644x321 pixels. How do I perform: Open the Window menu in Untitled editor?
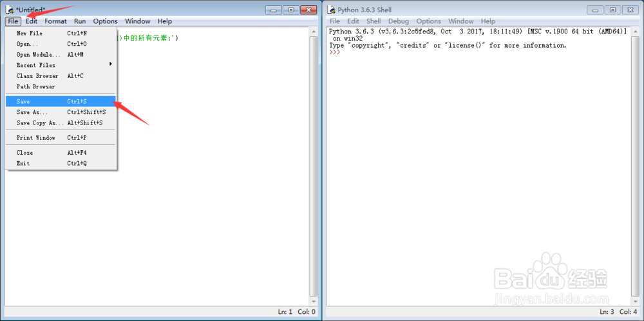[138, 21]
